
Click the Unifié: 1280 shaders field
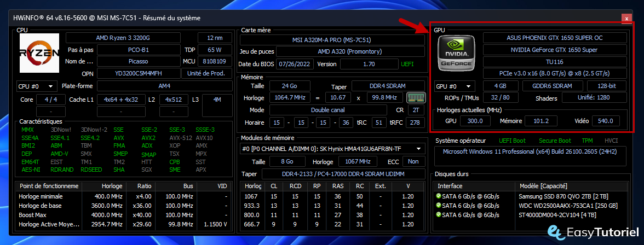[x=594, y=98]
